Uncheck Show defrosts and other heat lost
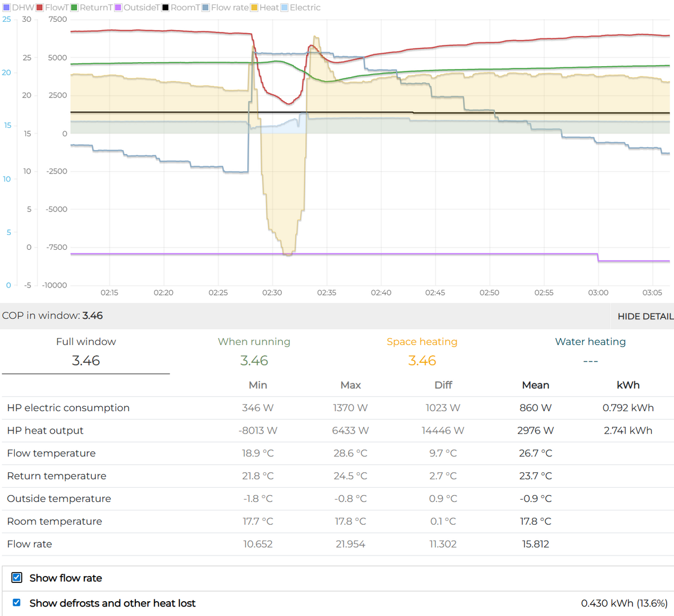Viewport: 674px width, 616px height. point(17,602)
